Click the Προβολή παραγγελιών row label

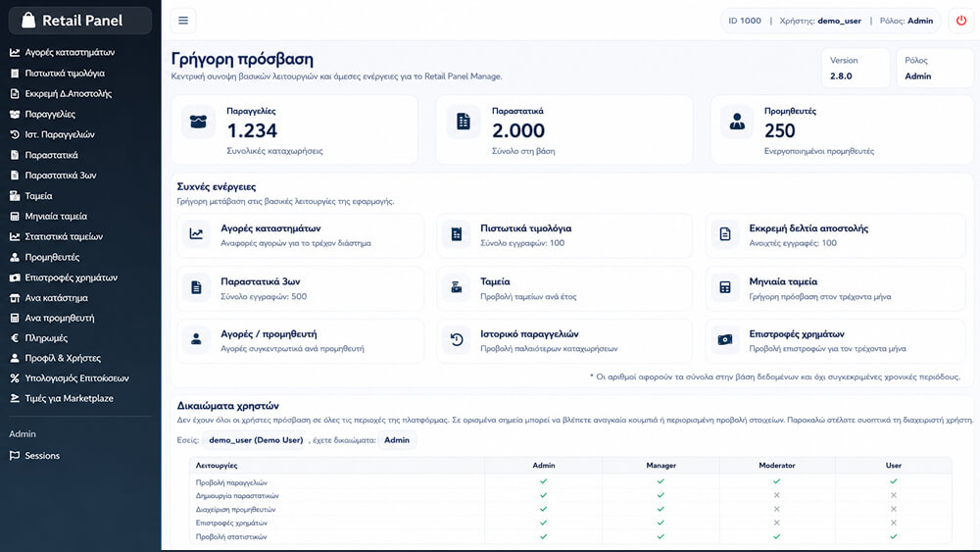click(x=231, y=482)
